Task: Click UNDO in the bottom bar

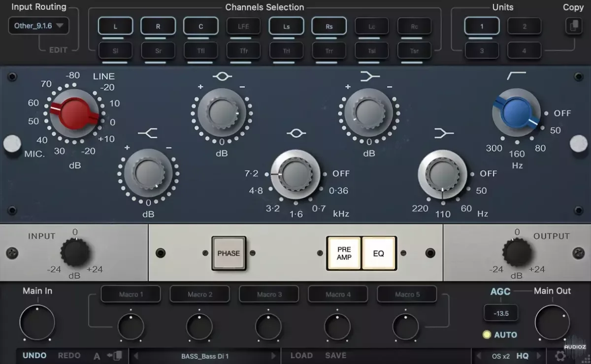Action: click(x=34, y=356)
